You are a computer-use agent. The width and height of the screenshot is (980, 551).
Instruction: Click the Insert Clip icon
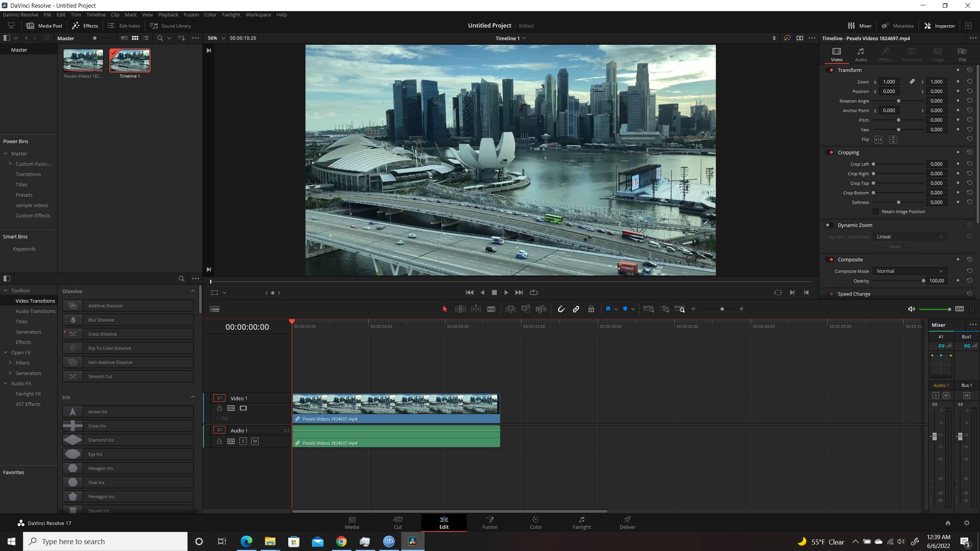coord(510,309)
